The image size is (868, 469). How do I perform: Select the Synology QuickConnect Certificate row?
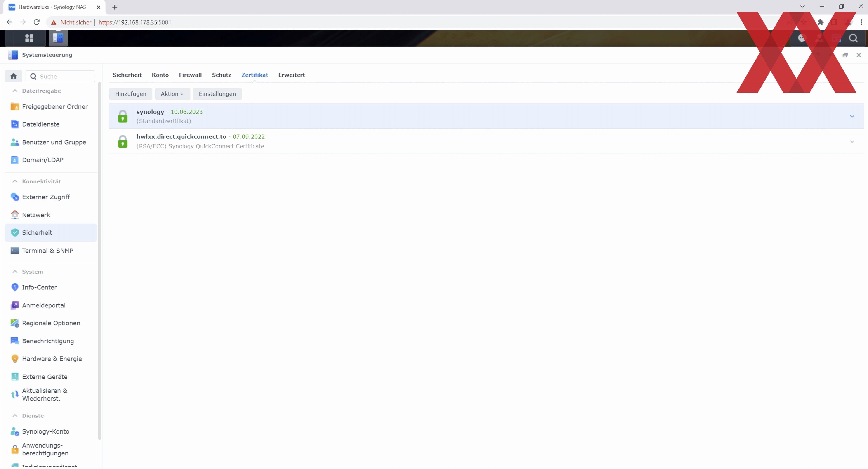487,141
